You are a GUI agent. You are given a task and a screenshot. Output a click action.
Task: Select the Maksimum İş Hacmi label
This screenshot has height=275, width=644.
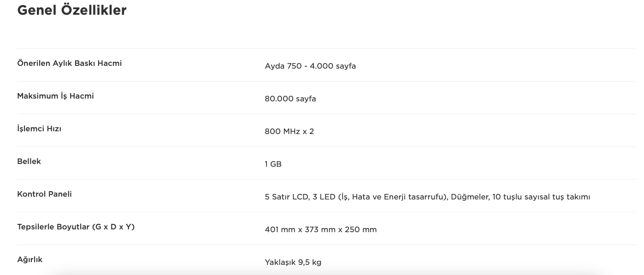pos(55,96)
